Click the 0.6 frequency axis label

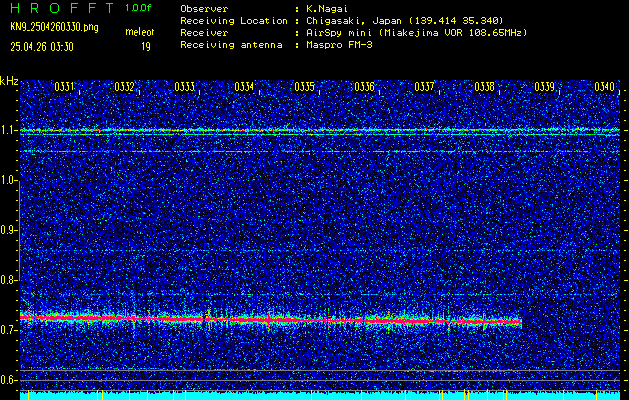point(8,380)
